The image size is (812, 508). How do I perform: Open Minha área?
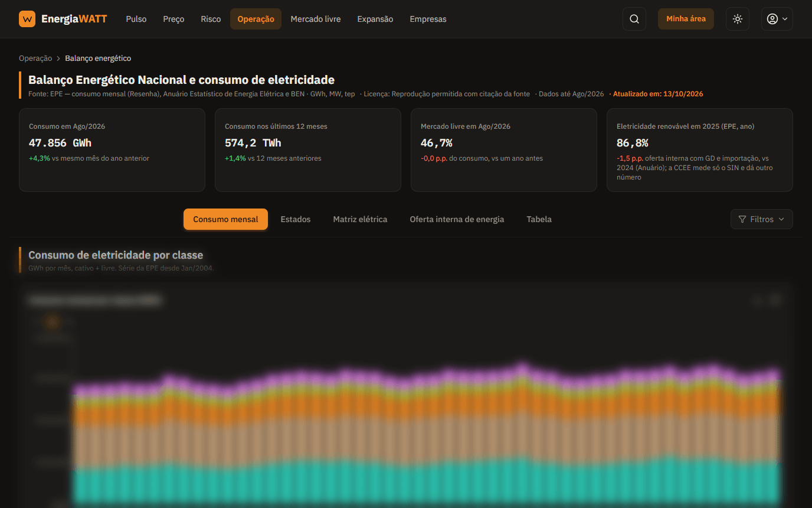point(686,19)
